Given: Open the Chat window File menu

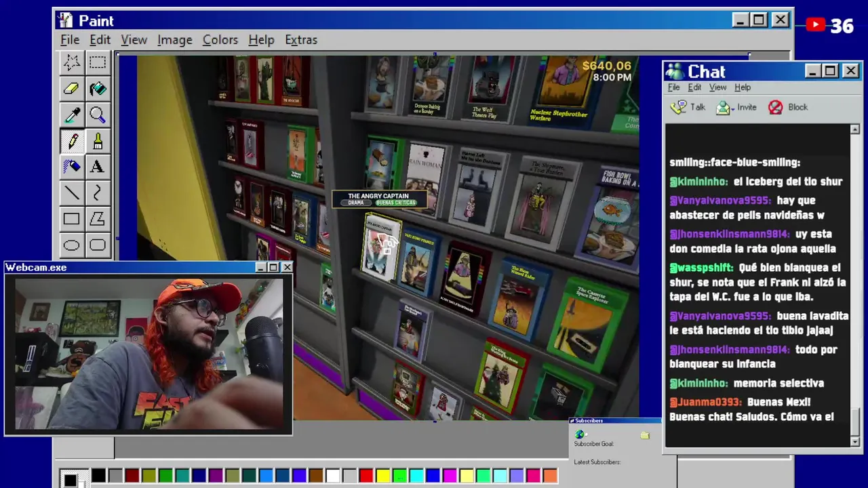Looking at the screenshot, I should click(673, 87).
